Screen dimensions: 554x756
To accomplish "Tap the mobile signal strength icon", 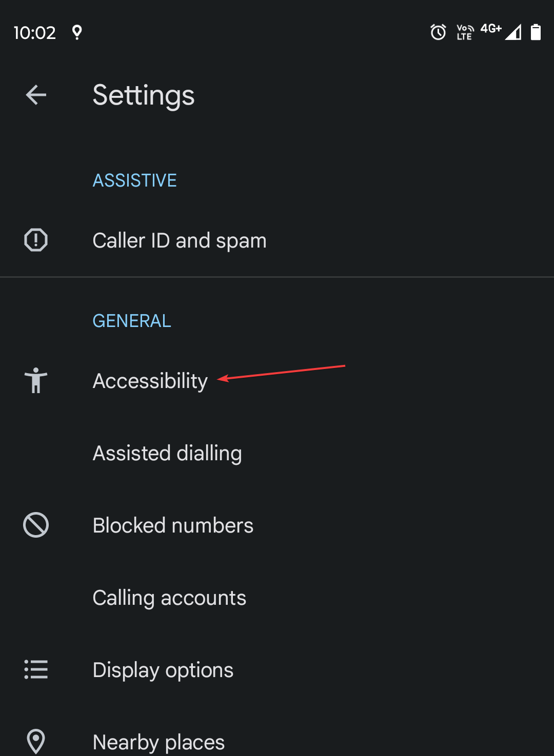I will pyautogui.click(x=513, y=32).
